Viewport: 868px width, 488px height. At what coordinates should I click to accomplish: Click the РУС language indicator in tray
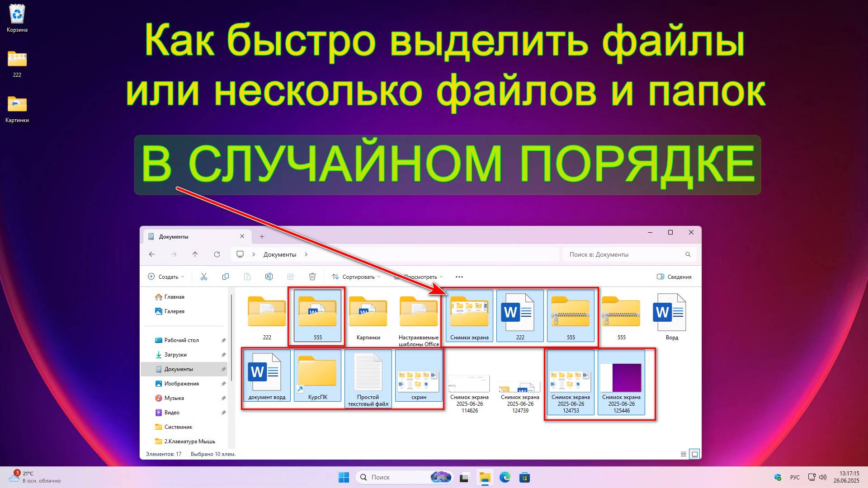[x=795, y=477]
